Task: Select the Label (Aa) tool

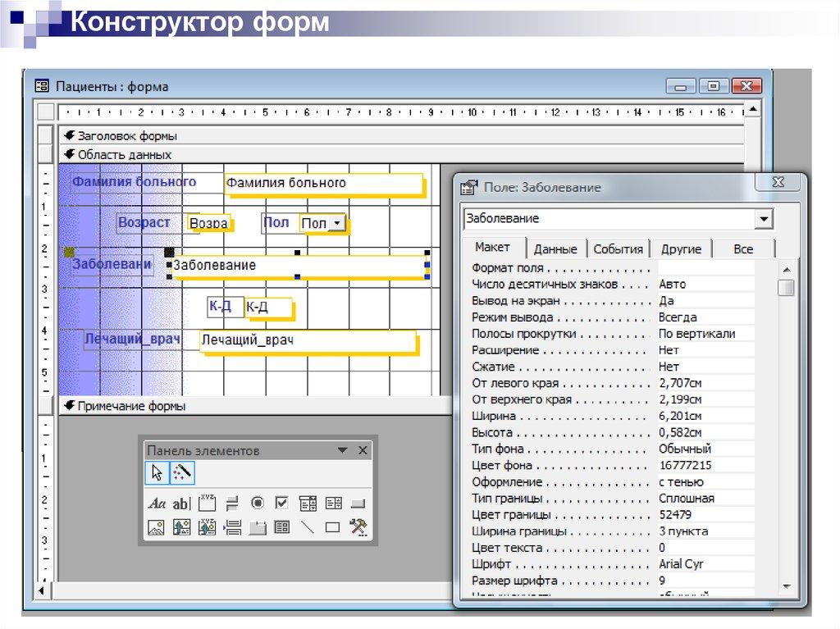Action: (156, 503)
